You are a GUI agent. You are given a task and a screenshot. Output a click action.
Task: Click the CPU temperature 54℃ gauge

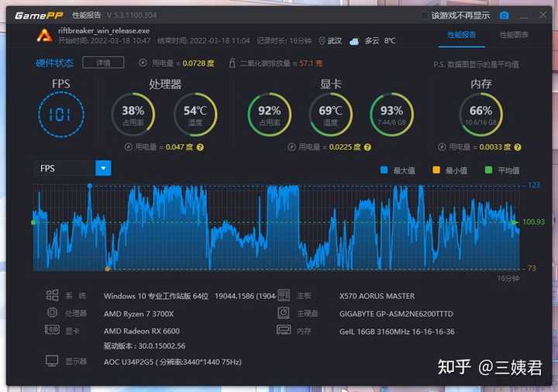195,115
